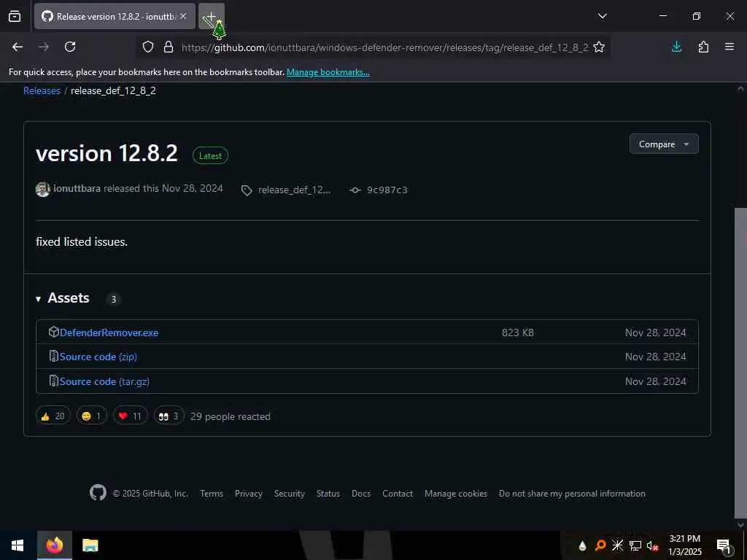Open the Contact footer link
The height and width of the screenshot is (560, 747).
click(x=398, y=494)
